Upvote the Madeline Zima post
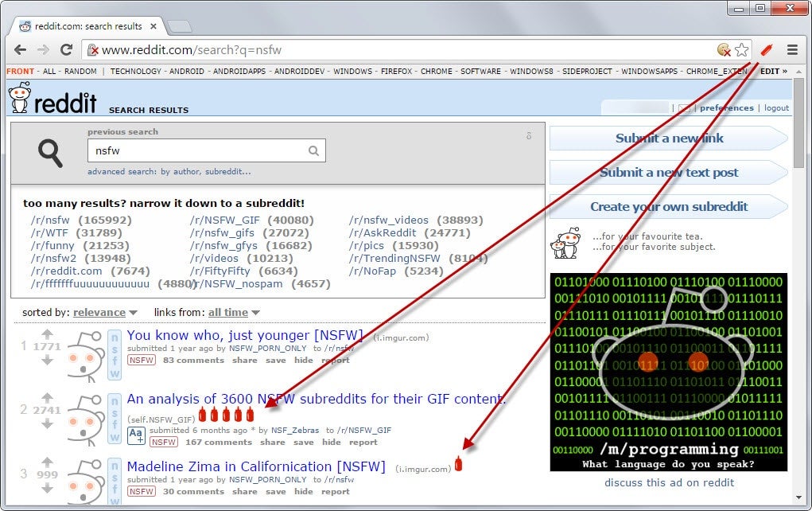The width and height of the screenshot is (812, 511). click(x=47, y=462)
